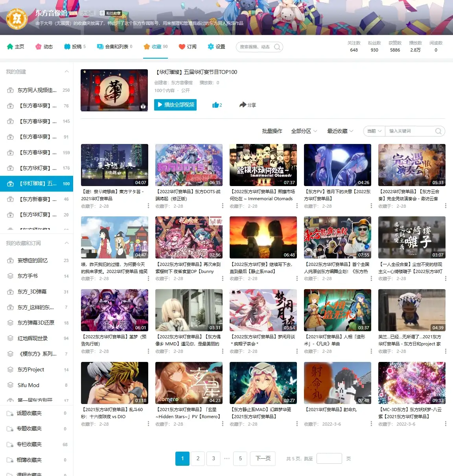The height and width of the screenshot is (476, 453).
Task: Open the 【东方春华宴】 folder with 145 items
Action: (36, 121)
